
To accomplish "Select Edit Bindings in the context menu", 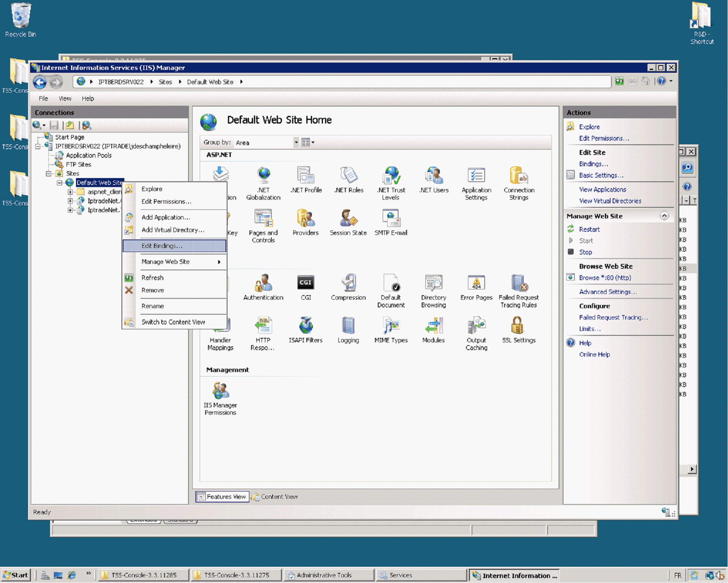I will click(161, 246).
